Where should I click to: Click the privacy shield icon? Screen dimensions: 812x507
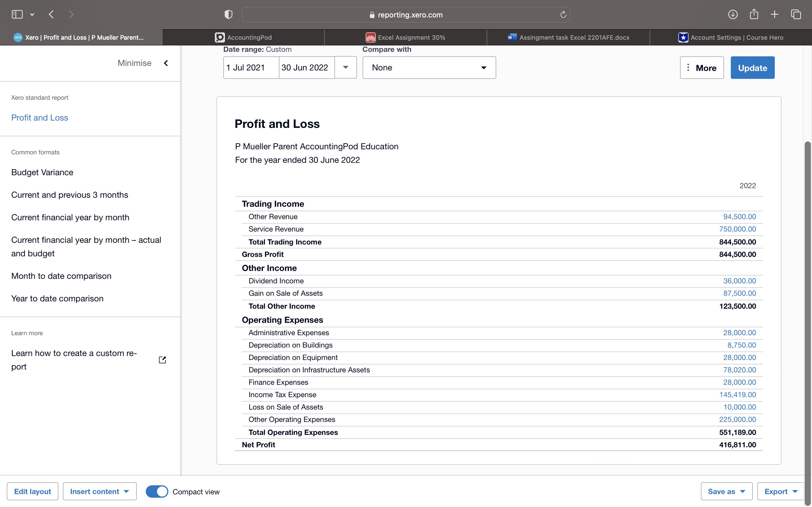click(x=228, y=14)
